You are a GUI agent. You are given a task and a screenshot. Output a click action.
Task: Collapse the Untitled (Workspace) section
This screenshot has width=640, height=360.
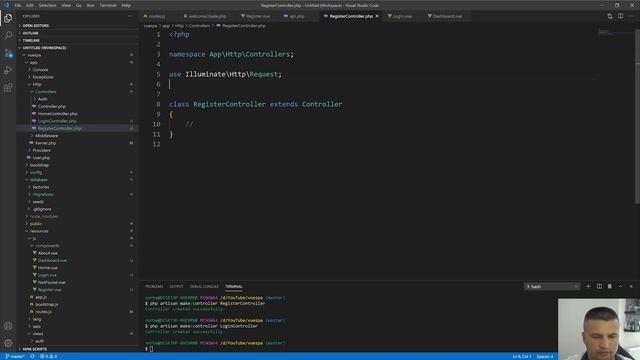(x=44, y=48)
